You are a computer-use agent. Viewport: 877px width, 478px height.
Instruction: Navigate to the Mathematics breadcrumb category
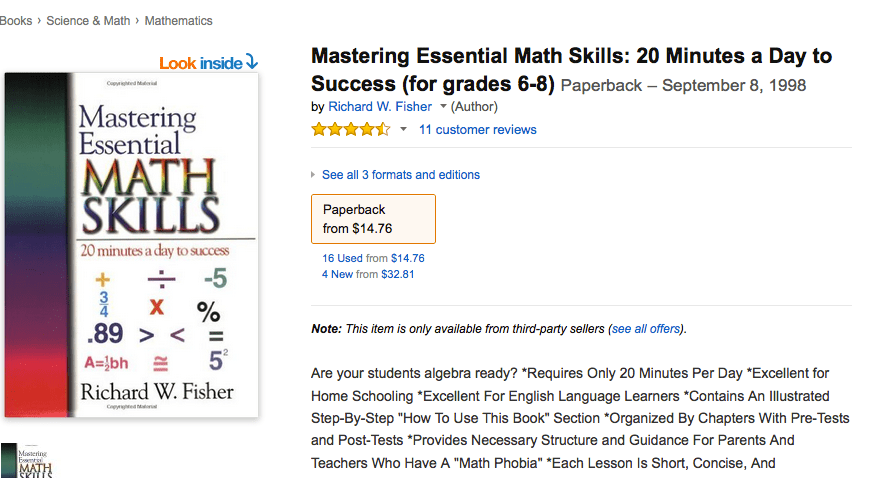(178, 20)
